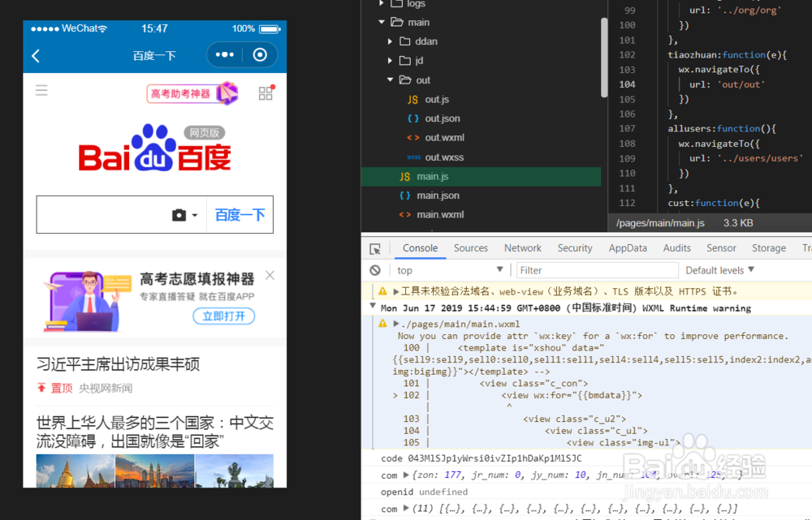
Task: Expand the ./pages/main/main.wxml warning
Action: point(396,324)
